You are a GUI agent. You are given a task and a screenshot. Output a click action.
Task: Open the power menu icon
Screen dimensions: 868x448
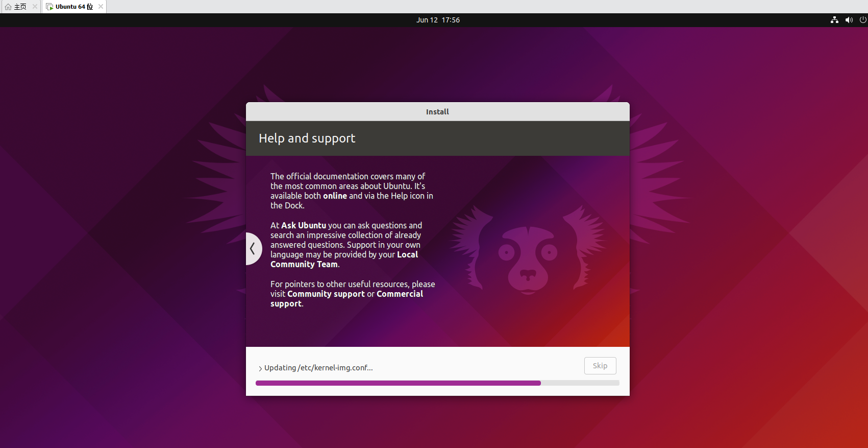(x=863, y=20)
